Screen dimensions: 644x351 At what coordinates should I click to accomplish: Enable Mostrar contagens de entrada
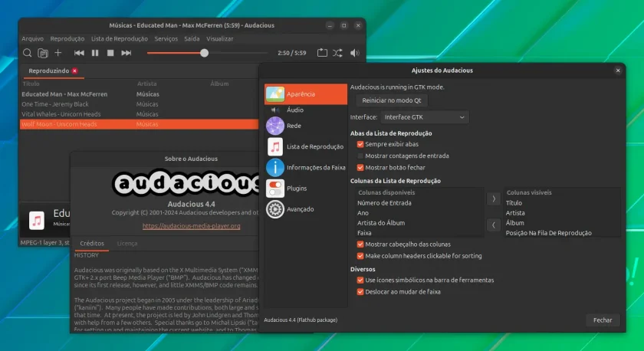(360, 156)
